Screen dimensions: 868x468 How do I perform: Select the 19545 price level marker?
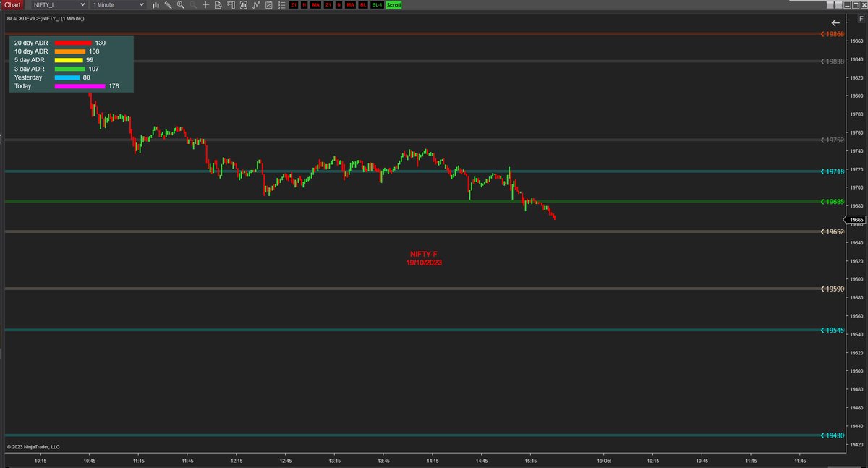[833, 330]
